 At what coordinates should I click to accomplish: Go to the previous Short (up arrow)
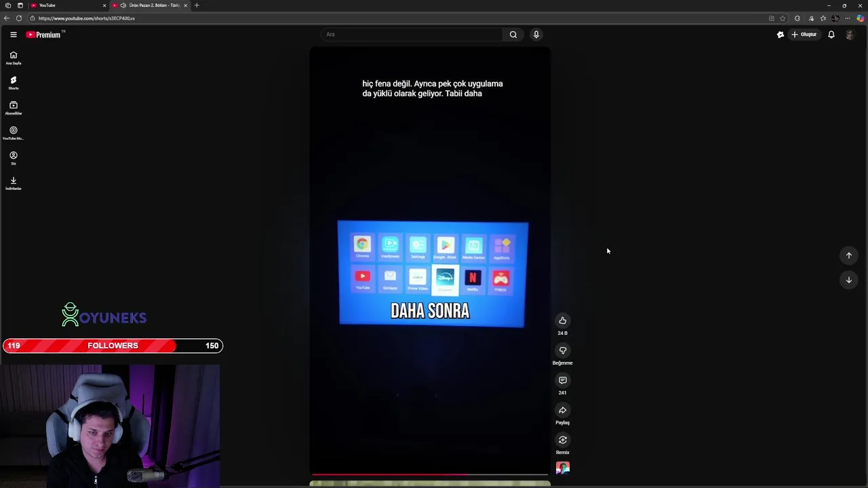(x=848, y=256)
